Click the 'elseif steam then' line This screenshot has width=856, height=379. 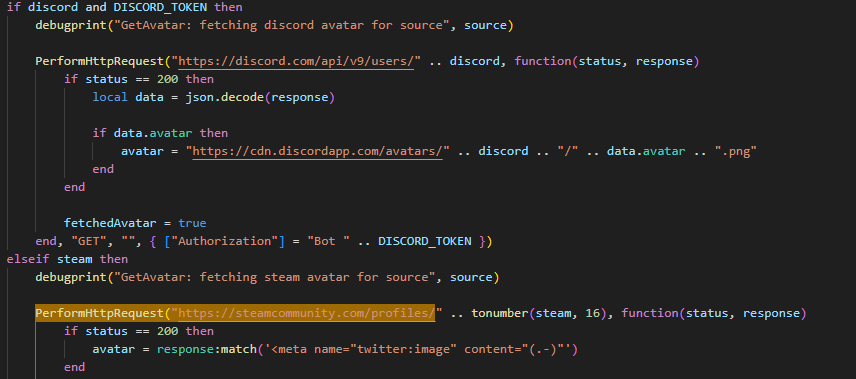(x=67, y=259)
